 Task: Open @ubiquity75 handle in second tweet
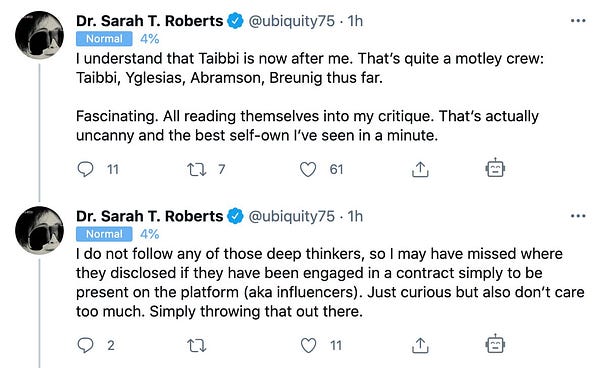[x=292, y=217]
